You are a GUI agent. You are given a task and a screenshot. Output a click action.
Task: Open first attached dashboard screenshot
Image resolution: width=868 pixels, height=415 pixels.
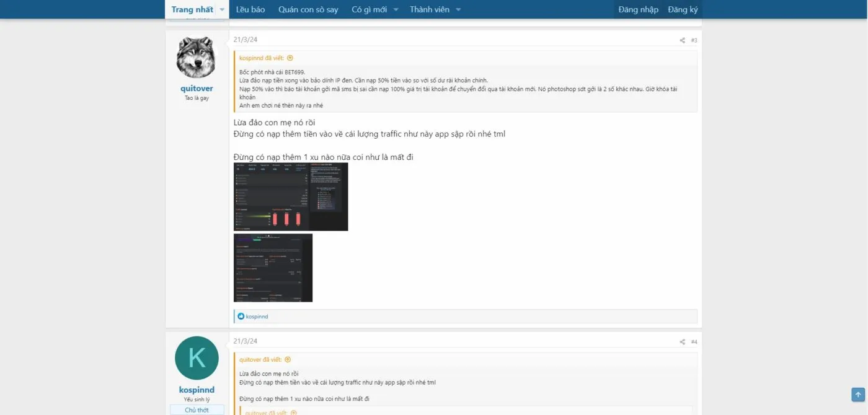pos(291,197)
